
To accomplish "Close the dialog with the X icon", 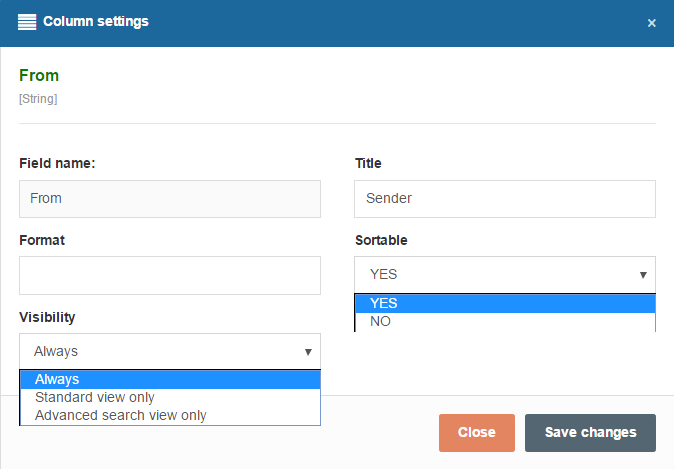I will (x=652, y=23).
